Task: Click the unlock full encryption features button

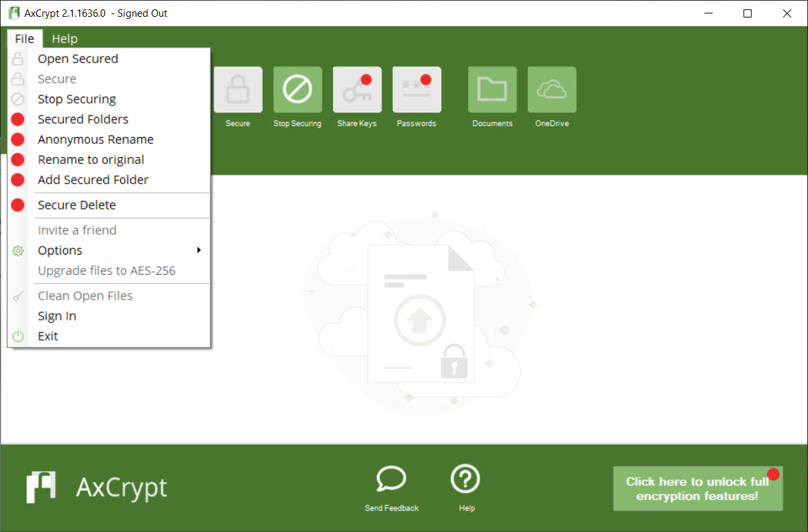Action: [x=698, y=488]
